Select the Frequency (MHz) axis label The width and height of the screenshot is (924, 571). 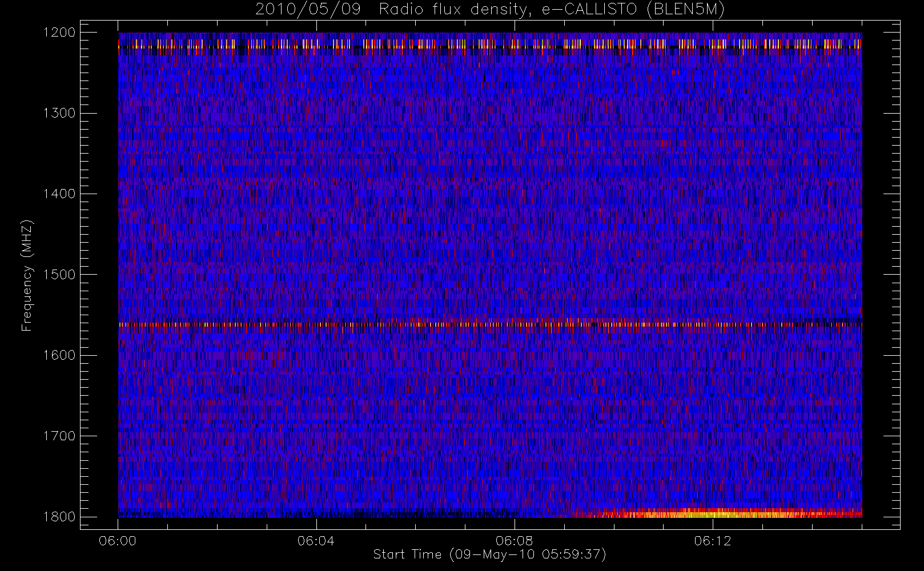tap(27, 275)
